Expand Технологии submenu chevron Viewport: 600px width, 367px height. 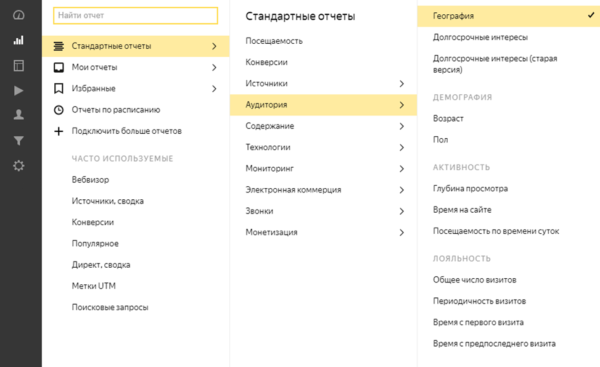[x=401, y=147]
